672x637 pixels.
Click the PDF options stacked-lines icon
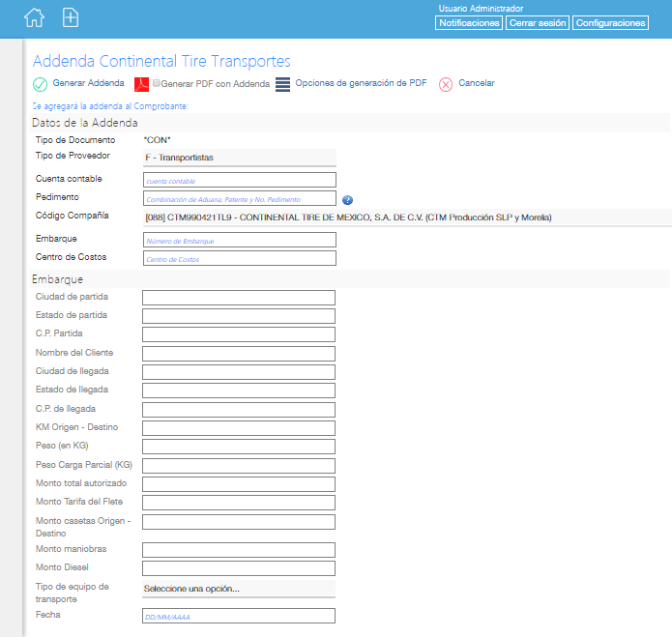click(x=282, y=84)
